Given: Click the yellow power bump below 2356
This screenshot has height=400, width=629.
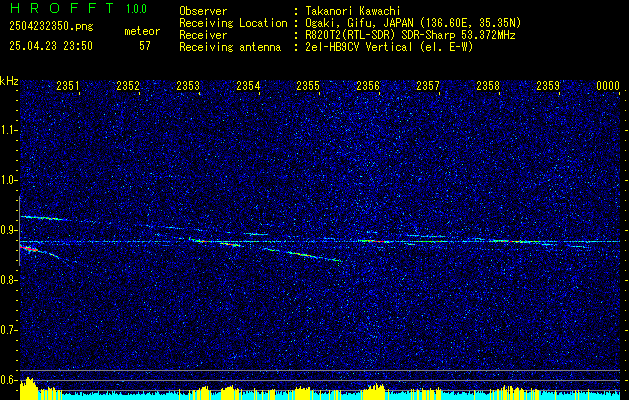Looking at the screenshot, I should point(373,392).
